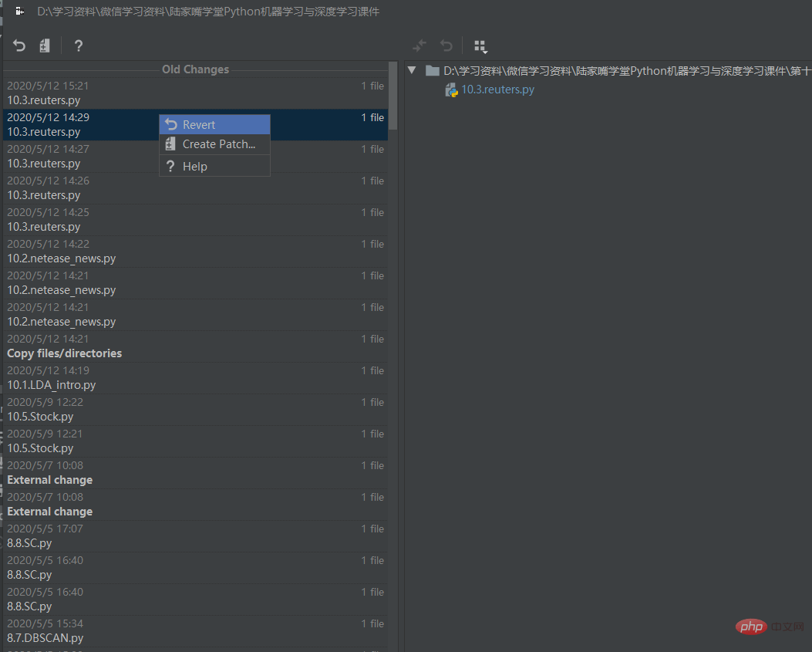Click the revision list vertical scrollbar thumb
The width and height of the screenshot is (812, 652).
click(393, 96)
